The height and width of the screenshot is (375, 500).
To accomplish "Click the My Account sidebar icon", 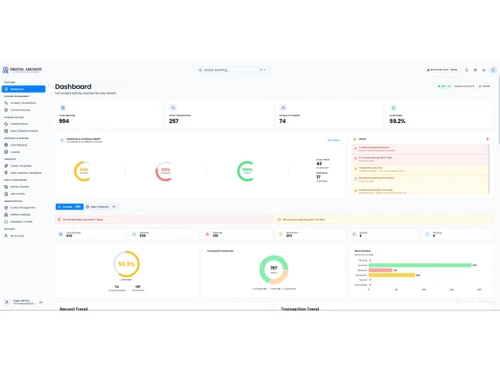I will click(x=6, y=236).
